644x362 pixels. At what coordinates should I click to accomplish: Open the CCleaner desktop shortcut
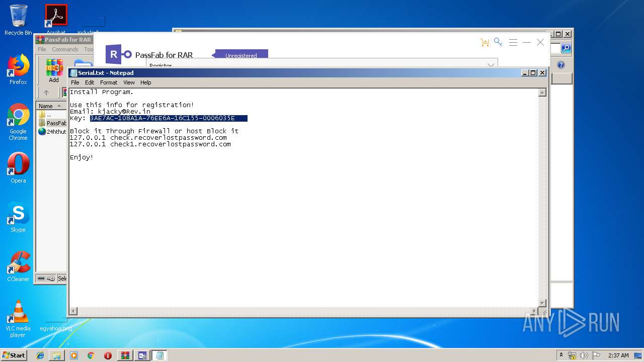(x=18, y=266)
